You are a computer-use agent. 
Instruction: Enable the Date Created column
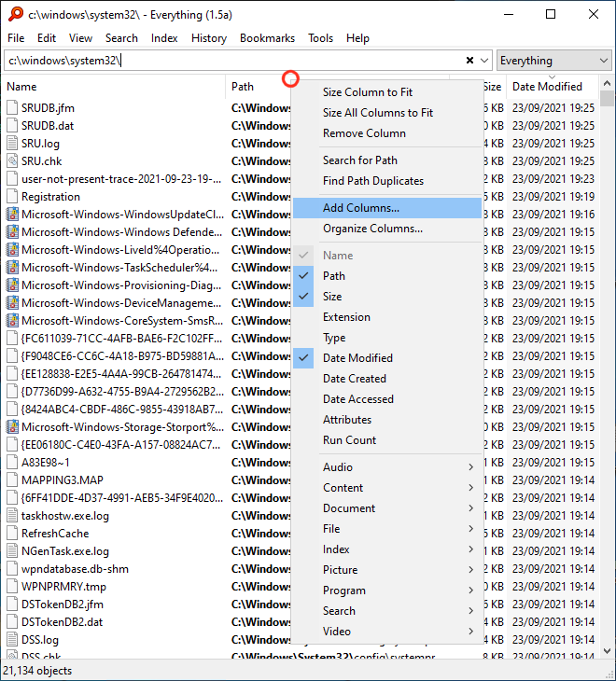click(x=387, y=379)
